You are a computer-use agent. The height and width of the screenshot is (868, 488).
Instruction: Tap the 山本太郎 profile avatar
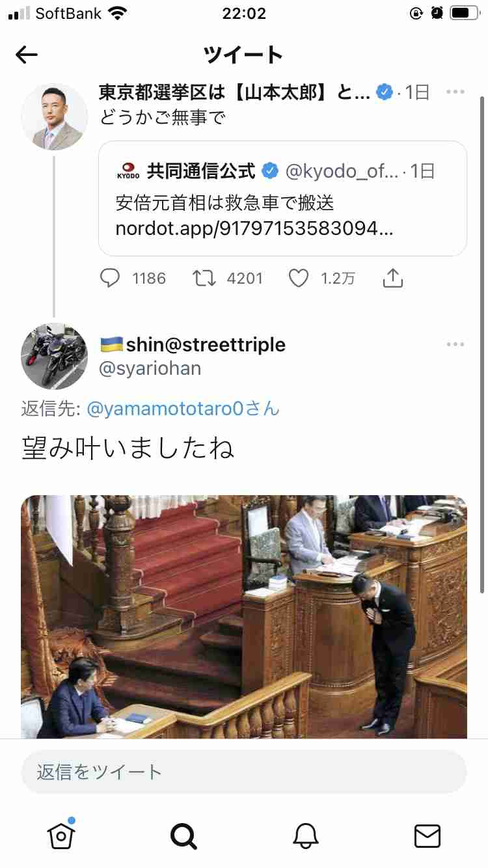click(x=54, y=117)
